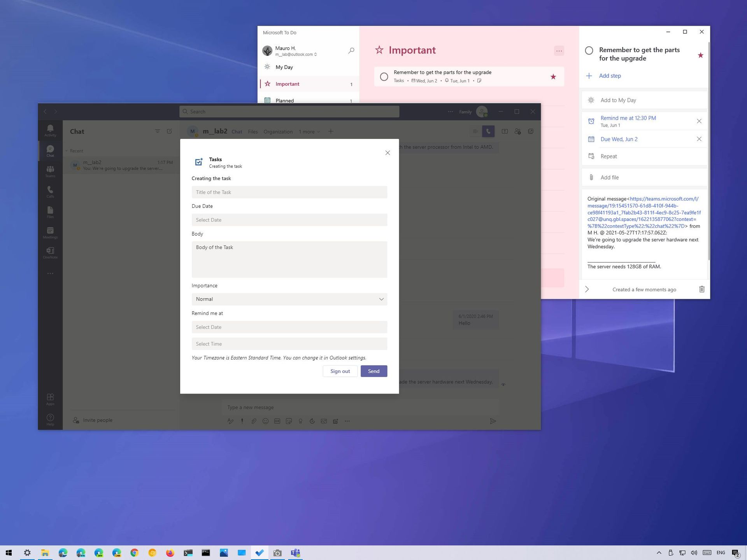Open message formatting options

[x=230, y=421]
